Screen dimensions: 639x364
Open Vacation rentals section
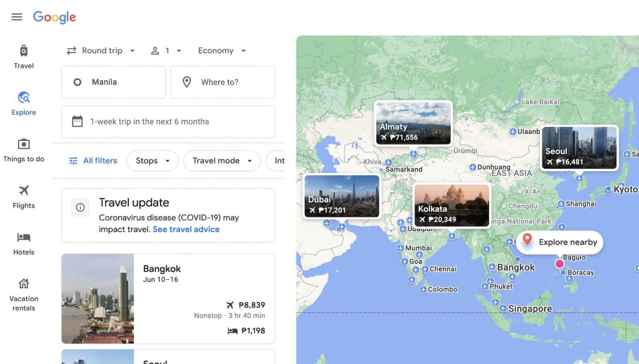click(24, 294)
